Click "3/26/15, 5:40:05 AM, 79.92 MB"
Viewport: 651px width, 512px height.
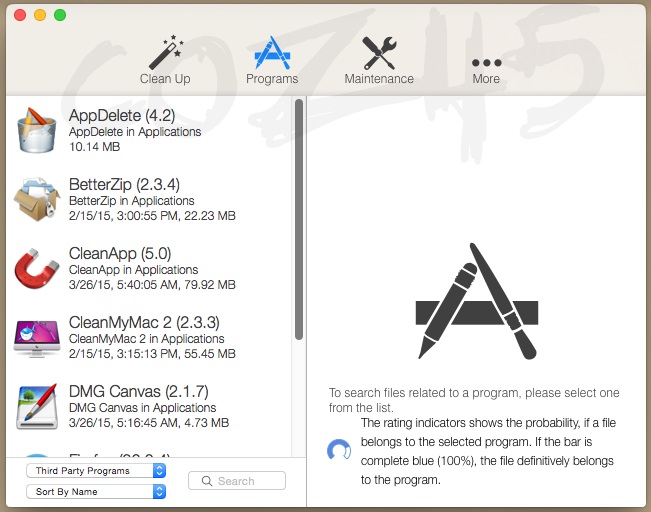coord(152,285)
